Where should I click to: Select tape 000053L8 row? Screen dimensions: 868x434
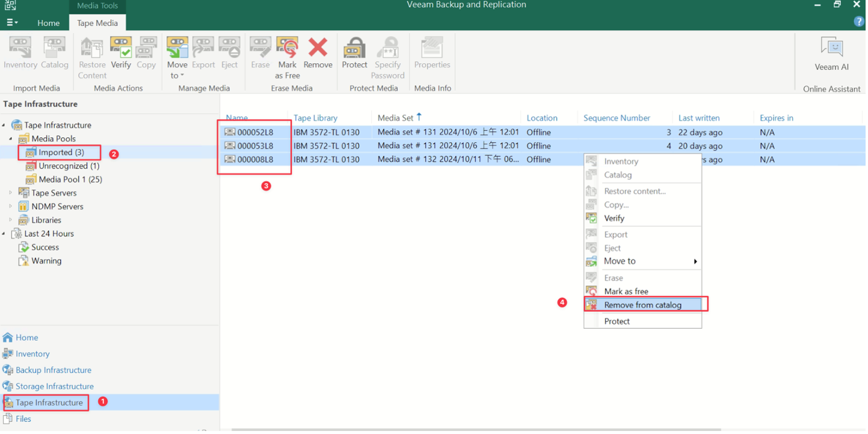pyautogui.click(x=543, y=146)
